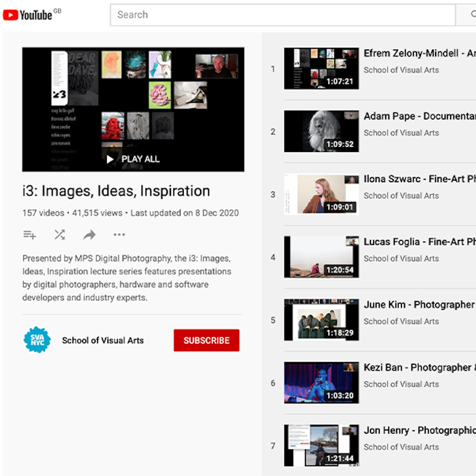This screenshot has height=476, width=476.
Task: Click the playlist title i3: Images, Ideas, Inspiration
Action: pos(116,191)
